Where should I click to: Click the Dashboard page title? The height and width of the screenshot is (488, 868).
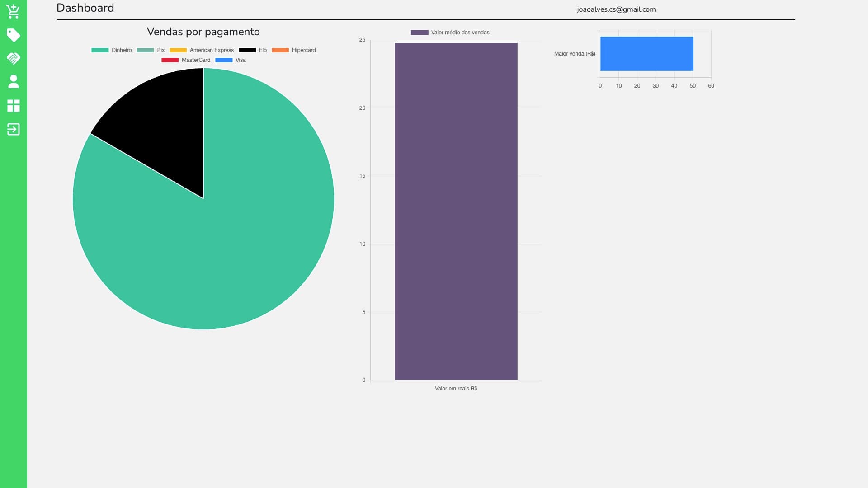click(85, 8)
